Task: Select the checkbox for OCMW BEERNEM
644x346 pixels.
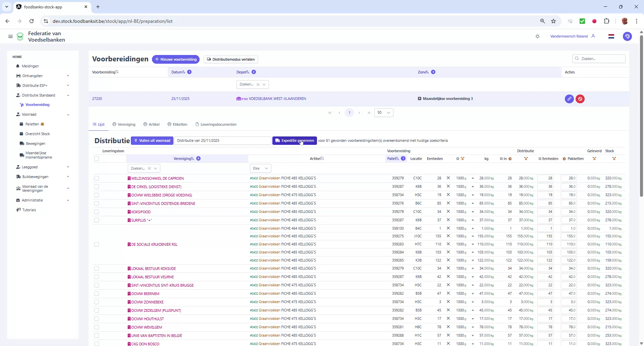Action: 97,293
